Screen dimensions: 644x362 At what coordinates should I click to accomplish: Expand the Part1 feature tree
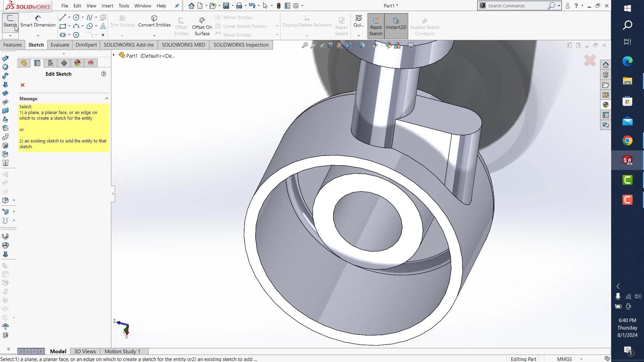click(114, 55)
